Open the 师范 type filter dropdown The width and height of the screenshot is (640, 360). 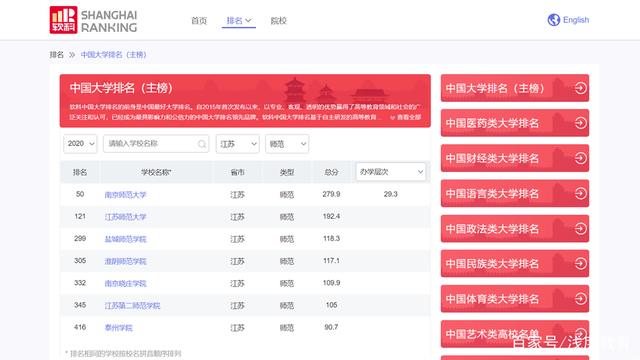point(287,144)
